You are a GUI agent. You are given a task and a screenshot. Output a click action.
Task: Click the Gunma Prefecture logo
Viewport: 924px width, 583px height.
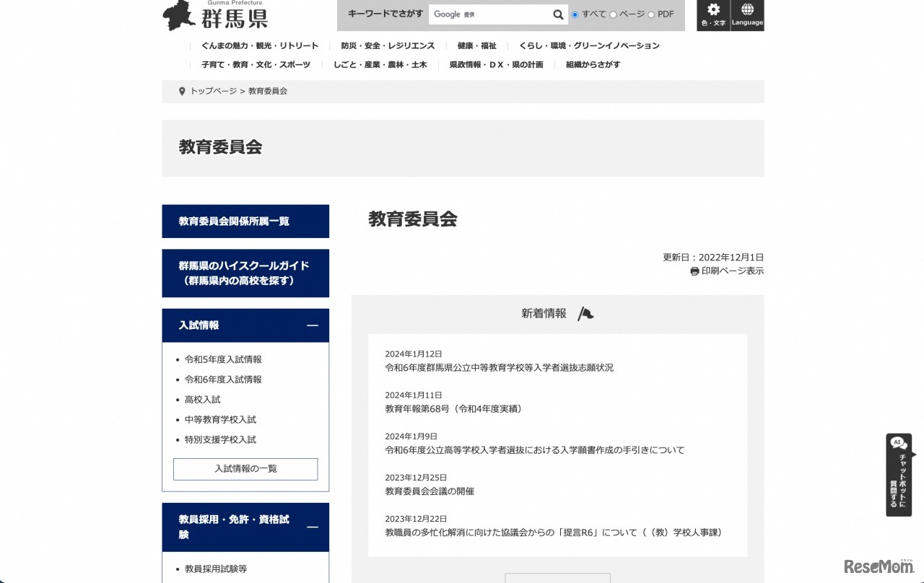coord(213,16)
